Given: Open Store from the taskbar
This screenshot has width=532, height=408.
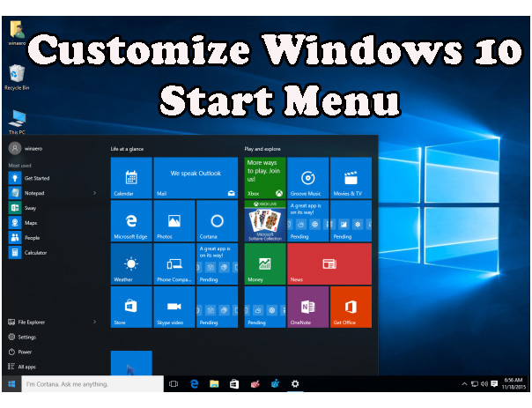Looking at the screenshot, I should (234, 384).
